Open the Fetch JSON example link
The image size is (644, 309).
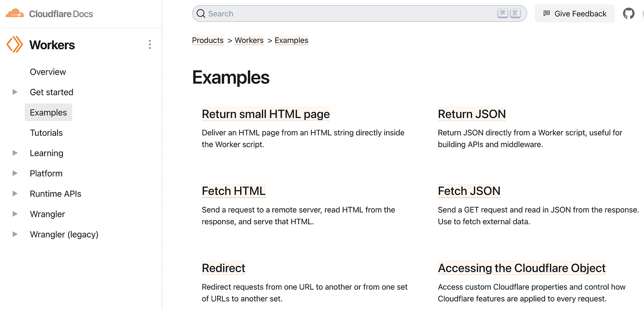pyautogui.click(x=469, y=191)
